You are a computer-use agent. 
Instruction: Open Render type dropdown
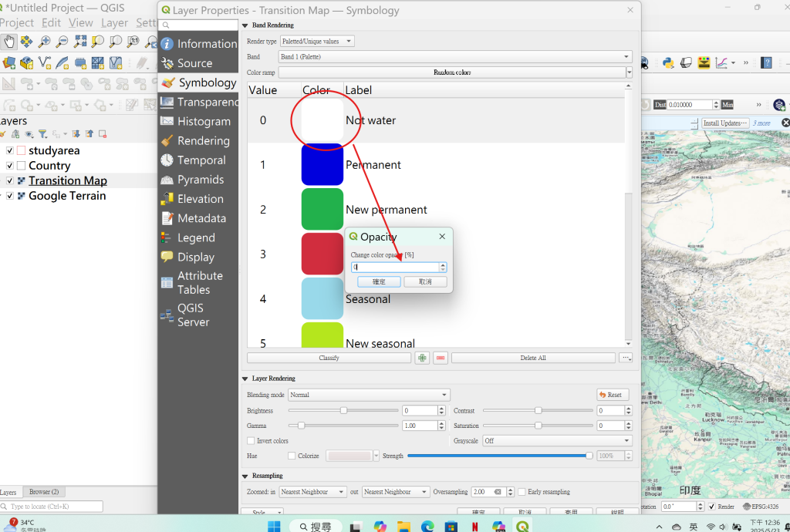317,42
